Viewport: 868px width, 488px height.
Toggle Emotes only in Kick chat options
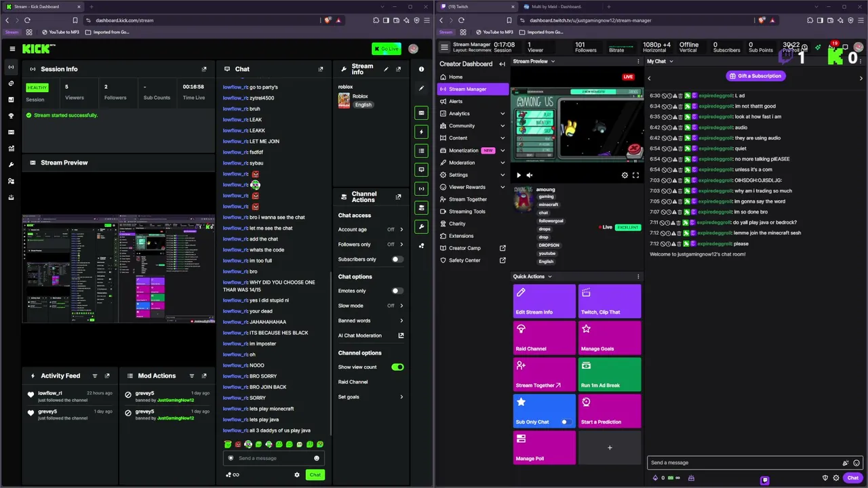click(397, 291)
